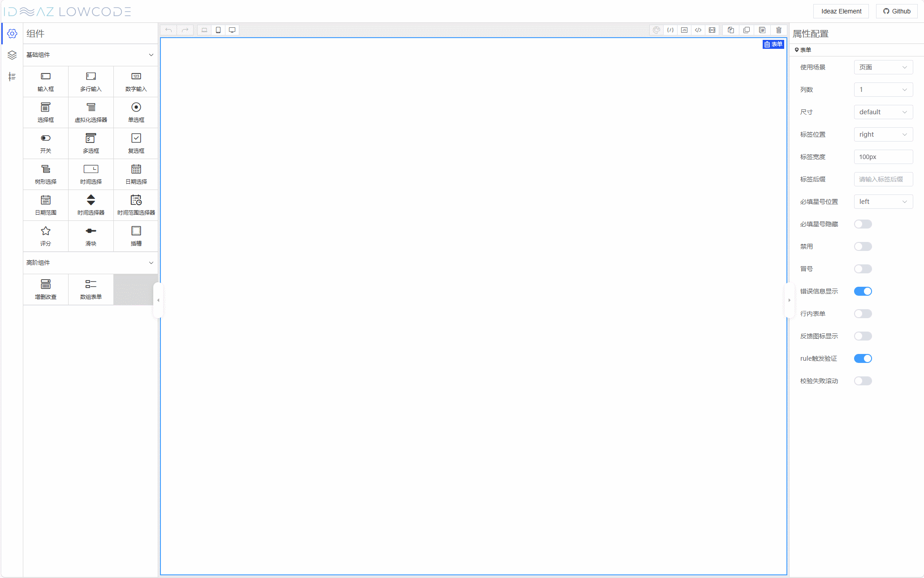Select the 日期选择 calendar component
Screen dimensions: 924x578
[136, 174]
